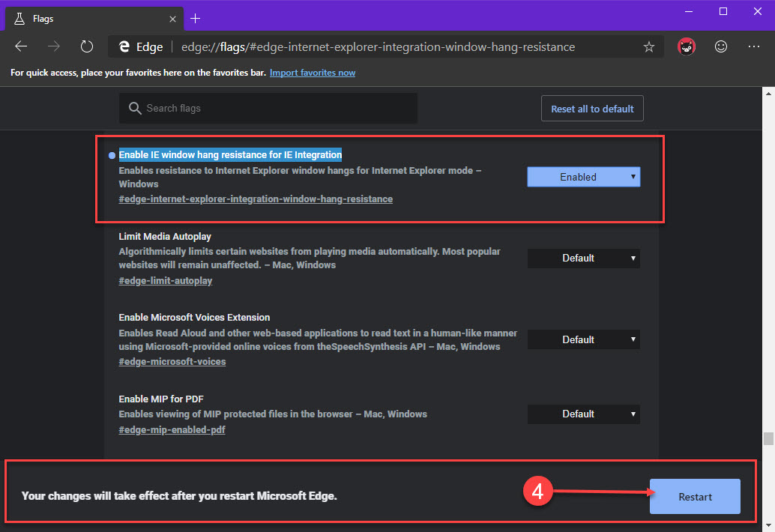Click Import favorites now link

click(313, 73)
